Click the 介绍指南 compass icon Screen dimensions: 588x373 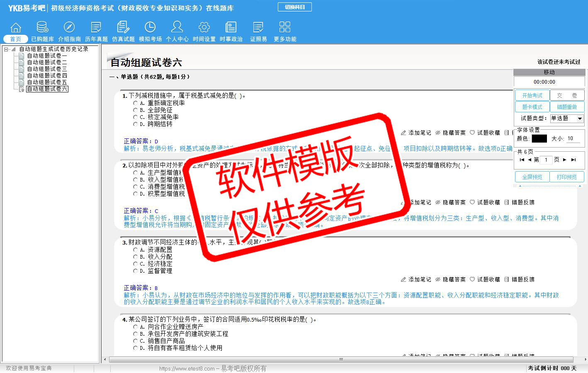69,28
